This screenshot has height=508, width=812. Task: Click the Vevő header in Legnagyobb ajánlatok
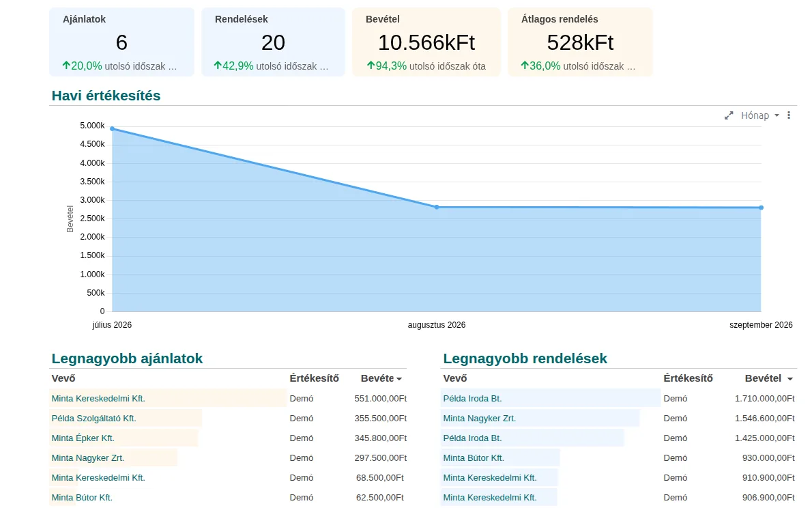(x=63, y=378)
